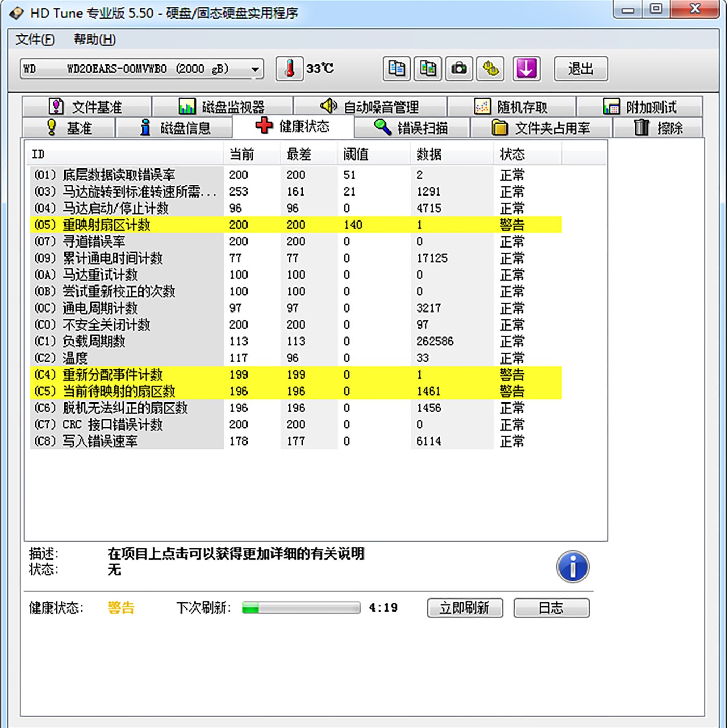
Task: Select the (03) 马达旋转到标准转速所需 row
Action: click(296, 191)
